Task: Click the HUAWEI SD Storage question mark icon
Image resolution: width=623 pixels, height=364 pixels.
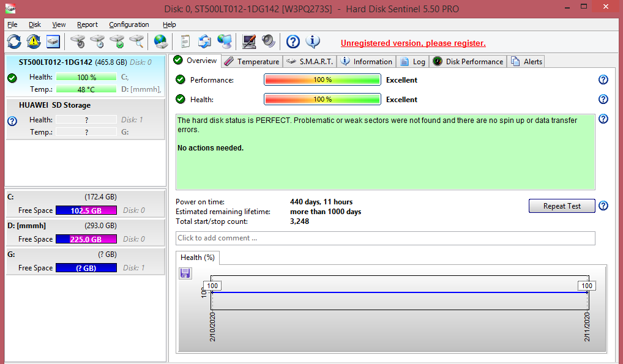Action: [12, 121]
